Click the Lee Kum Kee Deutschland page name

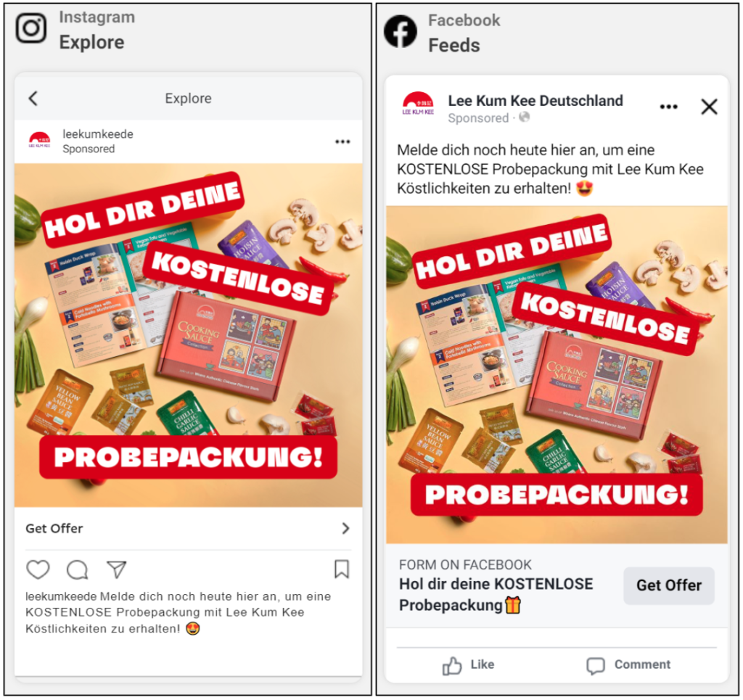point(535,100)
